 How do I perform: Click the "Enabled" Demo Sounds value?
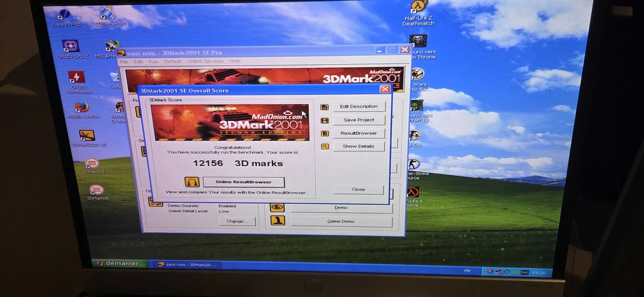click(x=227, y=206)
